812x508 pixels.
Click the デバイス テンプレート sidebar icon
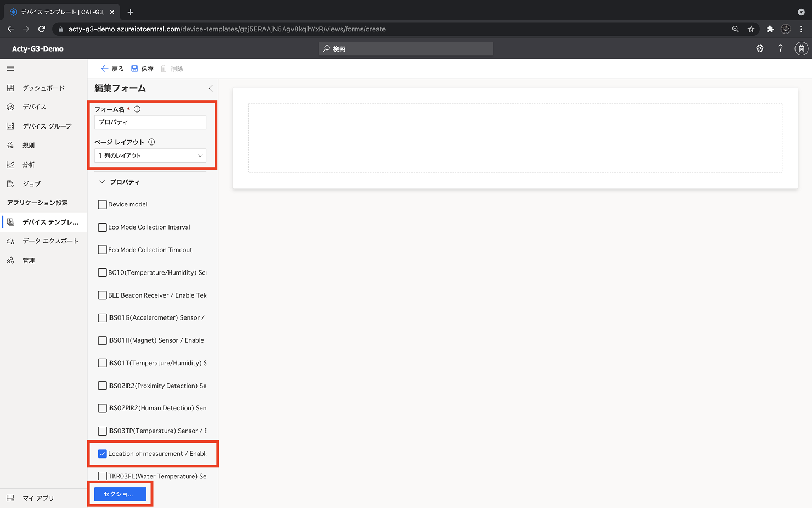(10, 222)
